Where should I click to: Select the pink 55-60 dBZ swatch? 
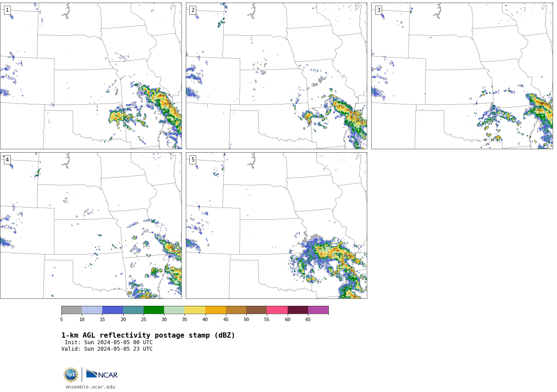[277, 310]
